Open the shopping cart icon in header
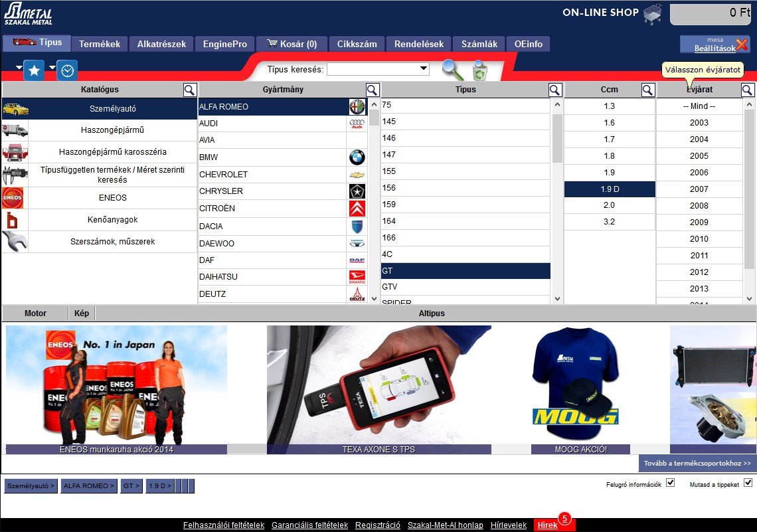The width and height of the screenshot is (757, 532). 652,13
